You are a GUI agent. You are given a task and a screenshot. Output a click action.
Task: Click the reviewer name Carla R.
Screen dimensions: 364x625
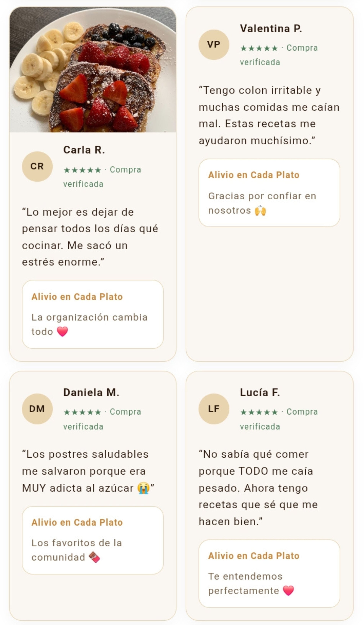click(84, 150)
